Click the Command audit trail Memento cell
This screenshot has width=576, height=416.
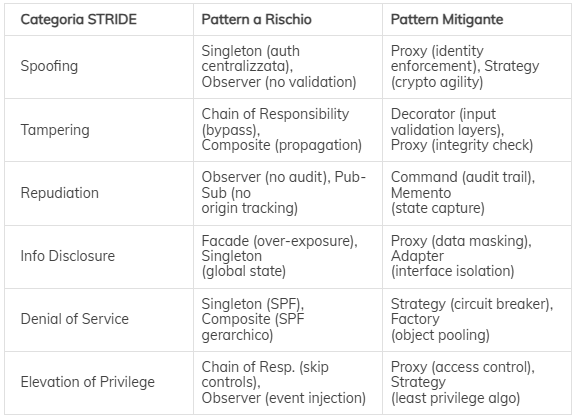point(477,193)
